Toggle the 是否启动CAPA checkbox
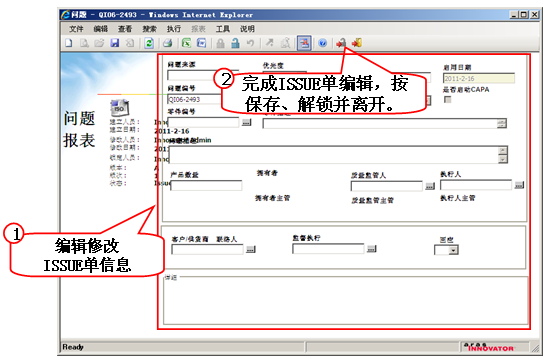The image size is (557, 361). pyautogui.click(x=447, y=99)
